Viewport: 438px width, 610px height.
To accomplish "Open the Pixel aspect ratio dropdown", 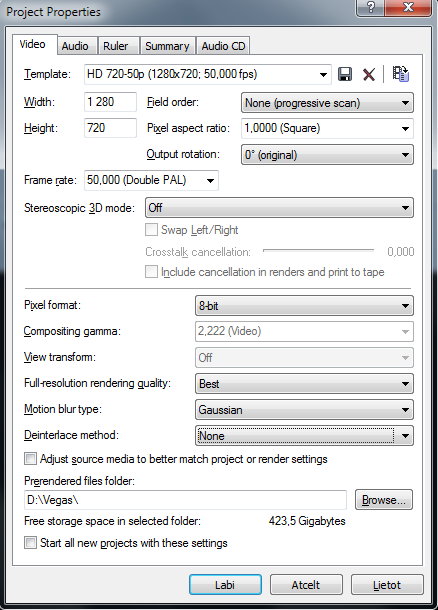I will 327,128.
